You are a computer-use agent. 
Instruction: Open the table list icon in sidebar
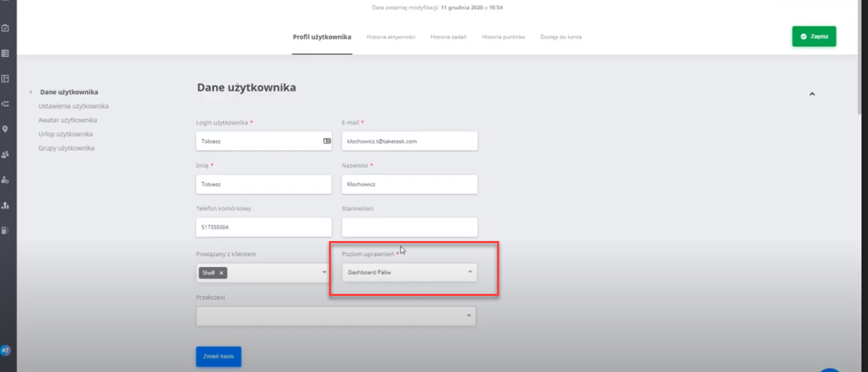(5, 54)
